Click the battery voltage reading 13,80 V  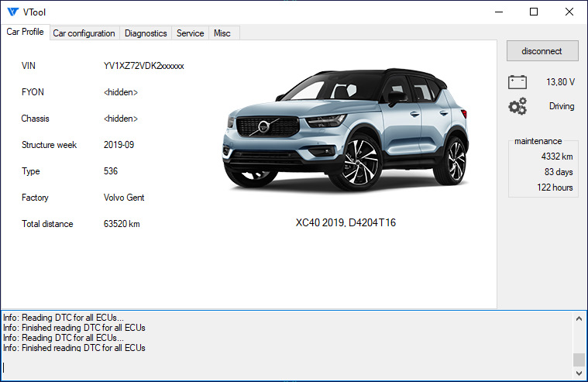click(560, 82)
